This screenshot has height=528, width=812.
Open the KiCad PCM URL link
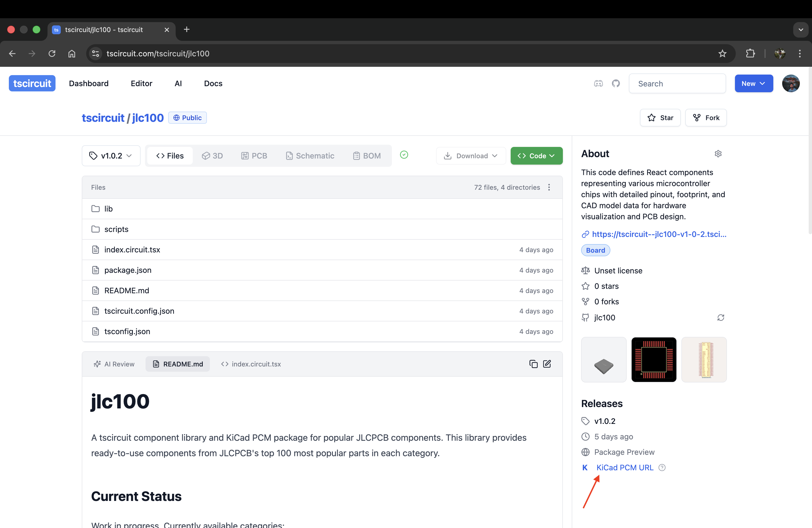pos(624,468)
